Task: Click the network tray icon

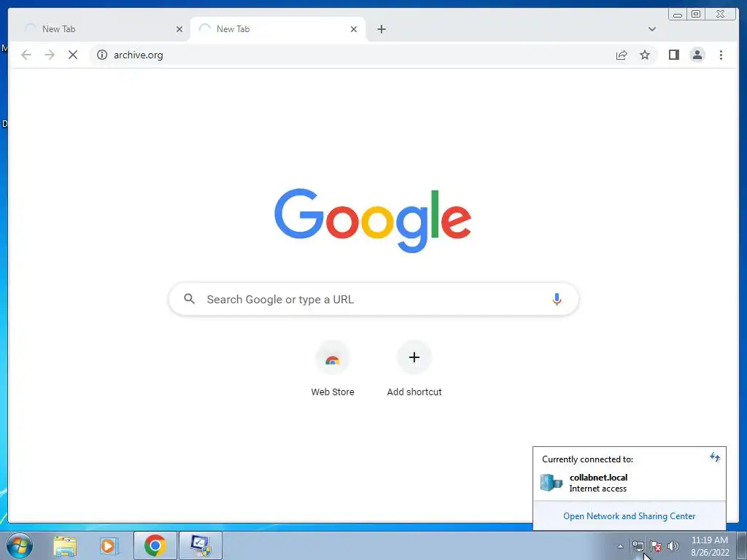Action: pos(638,547)
